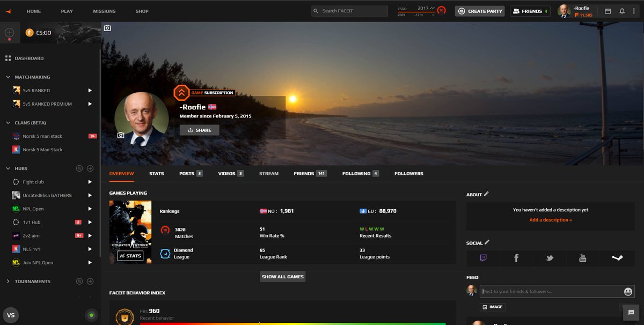Screen dimensions: 644x325
Task: Switch to the Friends tab
Action: [x=310, y=173]
